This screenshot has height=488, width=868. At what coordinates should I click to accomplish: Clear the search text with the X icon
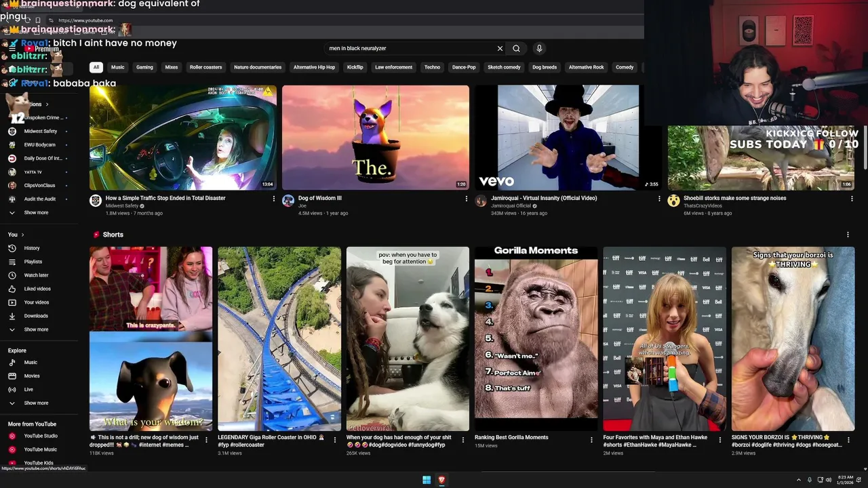pos(500,48)
